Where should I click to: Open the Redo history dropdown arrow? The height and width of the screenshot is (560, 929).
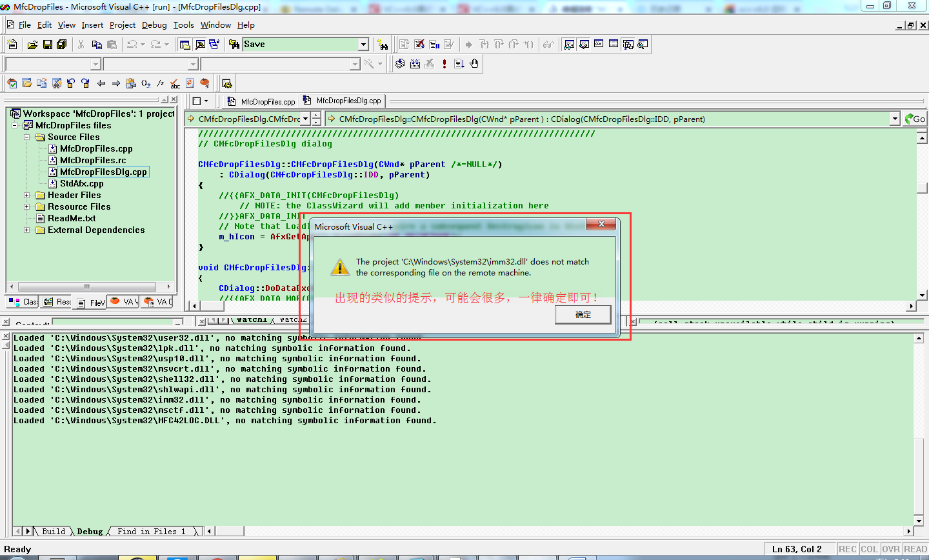pos(166,45)
